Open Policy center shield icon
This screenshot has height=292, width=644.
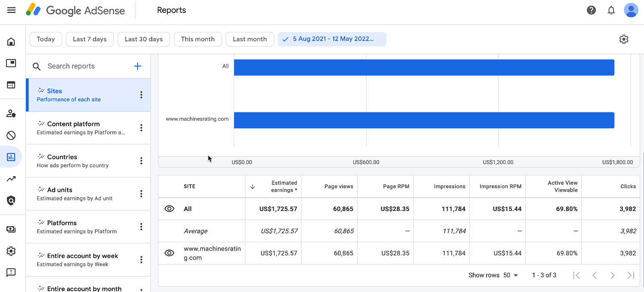point(11,200)
